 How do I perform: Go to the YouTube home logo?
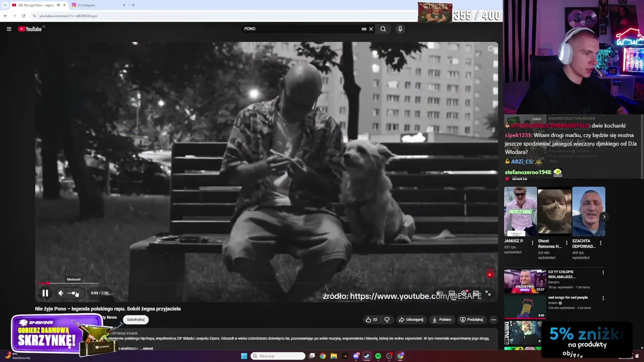tap(30, 29)
